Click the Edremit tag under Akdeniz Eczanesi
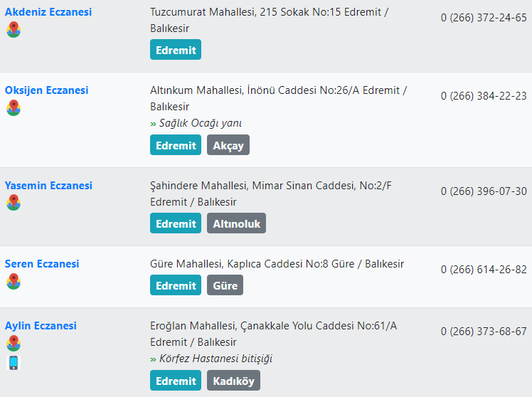 pyautogui.click(x=176, y=50)
